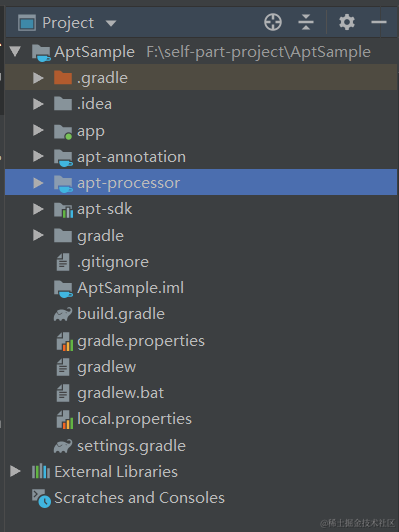Screen dimensions: 399x532
Task: Select the AptSample root label
Action: click(94, 52)
